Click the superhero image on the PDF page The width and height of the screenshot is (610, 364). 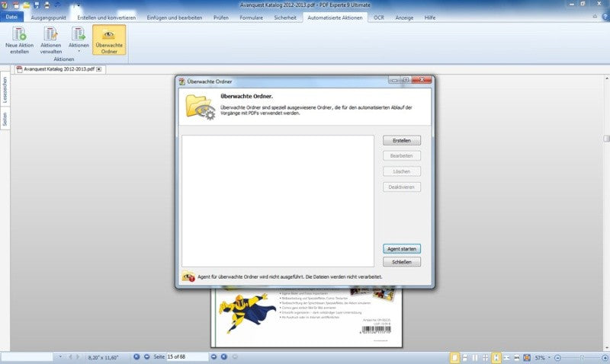pyautogui.click(x=246, y=312)
